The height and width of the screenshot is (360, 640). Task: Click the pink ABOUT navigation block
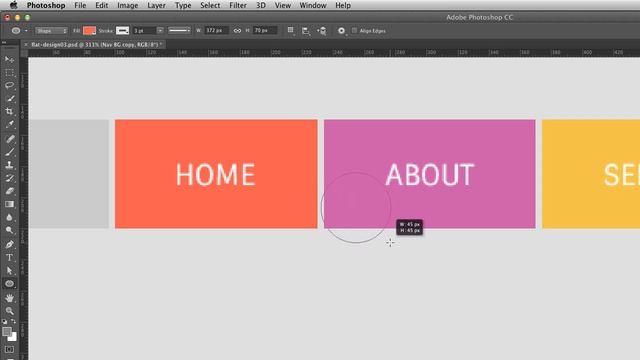click(x=429, y=174)
